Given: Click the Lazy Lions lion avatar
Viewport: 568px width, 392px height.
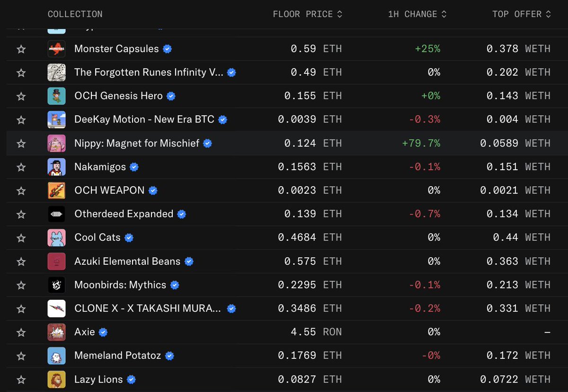Looking at the screenshot, I should coord(57,380).
